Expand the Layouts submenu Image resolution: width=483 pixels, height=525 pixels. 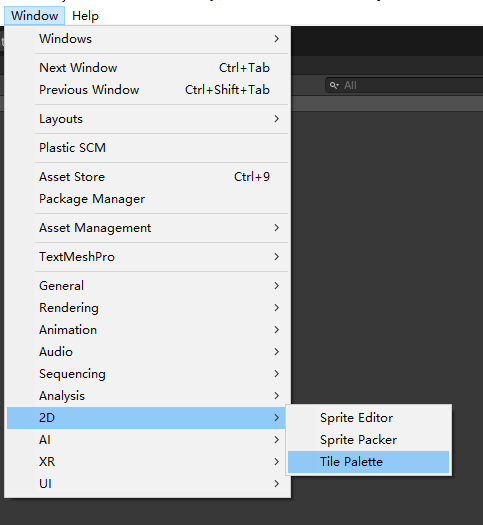(x=146, y=119)
